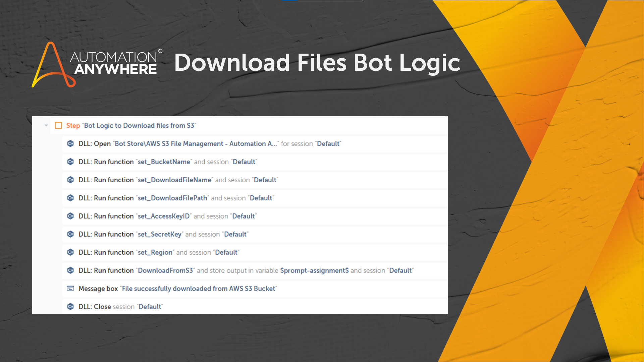Select the DLL Close session line
The height and width of the screenshot is (362, 644).
coord(121,307)
